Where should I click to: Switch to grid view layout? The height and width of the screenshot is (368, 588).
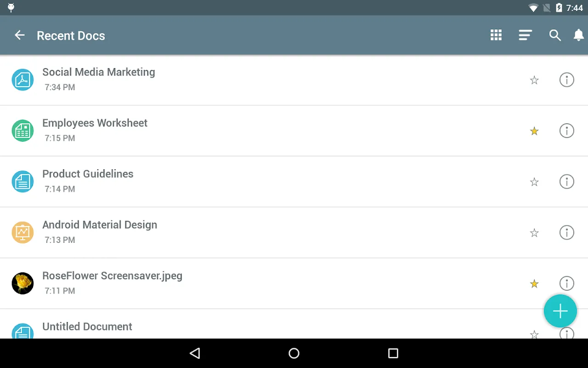point(496,35)
